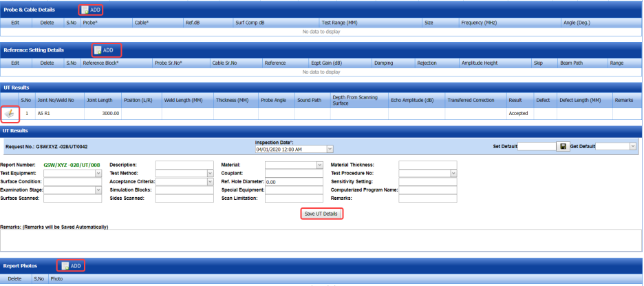Focus the Material Thickness text box
This screenshot has width=644, height=286.
(427, 165)
